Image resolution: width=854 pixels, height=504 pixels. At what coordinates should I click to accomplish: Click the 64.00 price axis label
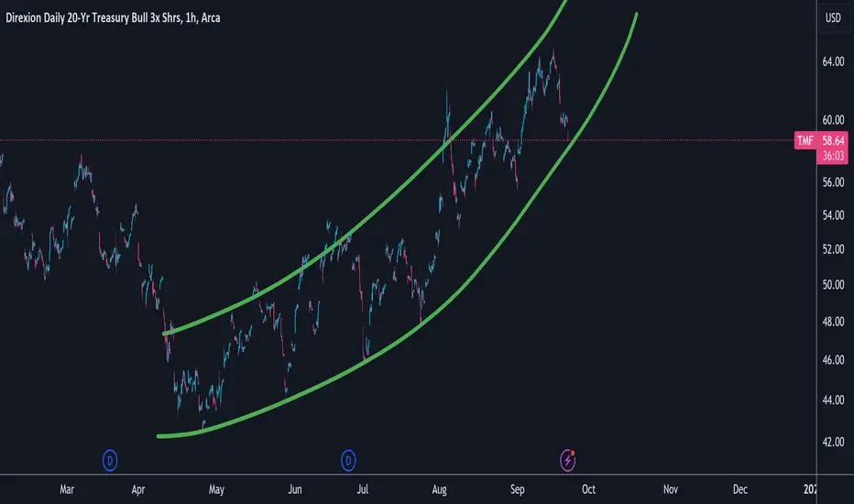tap(833, 62)
